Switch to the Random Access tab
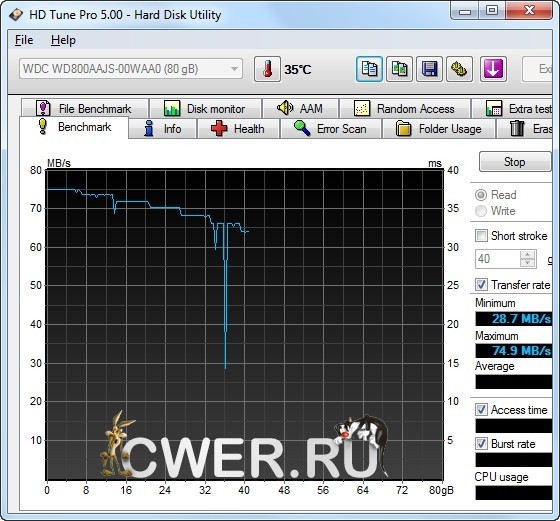Image resolution: width=560 pixels, height=521 pixels. (405, 108)
